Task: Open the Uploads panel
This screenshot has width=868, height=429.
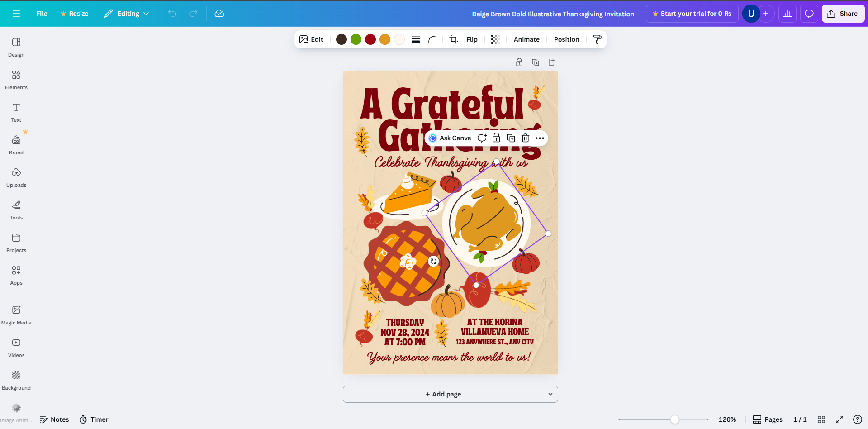Action: tap(16, 177)
